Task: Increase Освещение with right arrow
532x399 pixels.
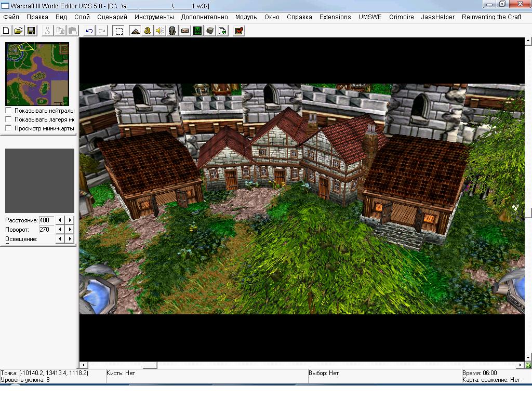Action: pyautogui.click(x=70, y=239)
